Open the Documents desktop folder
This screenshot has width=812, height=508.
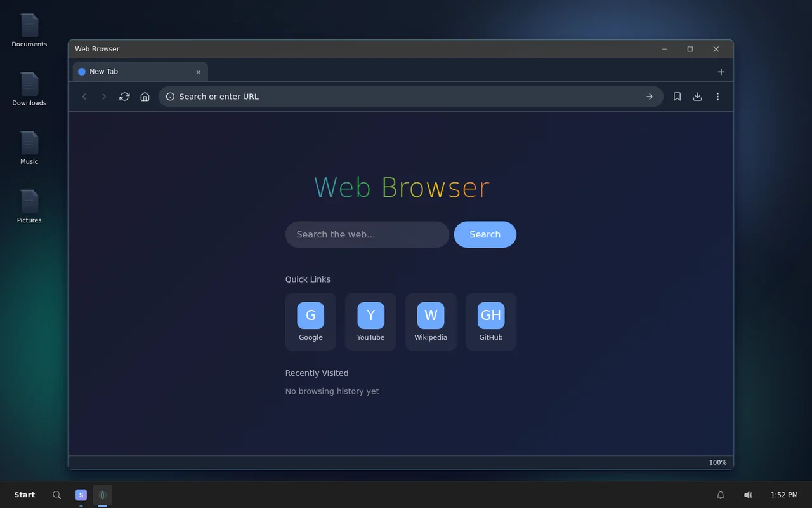coord(29,30)
